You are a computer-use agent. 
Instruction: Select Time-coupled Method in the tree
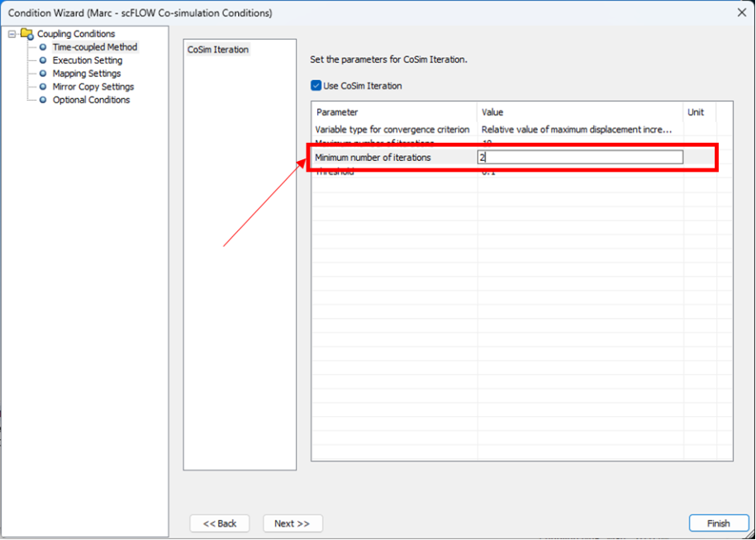pyautogui.click(x=95, y=47)
